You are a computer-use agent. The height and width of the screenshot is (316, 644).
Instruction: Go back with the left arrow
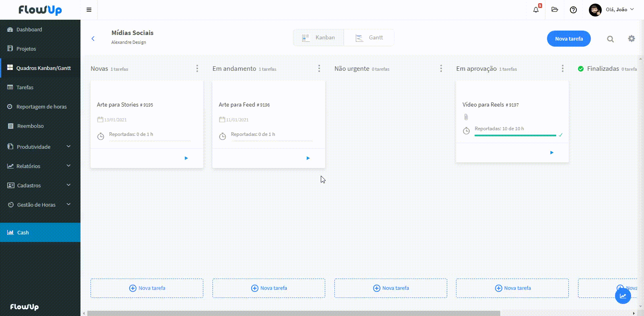[x=93, y=39]
